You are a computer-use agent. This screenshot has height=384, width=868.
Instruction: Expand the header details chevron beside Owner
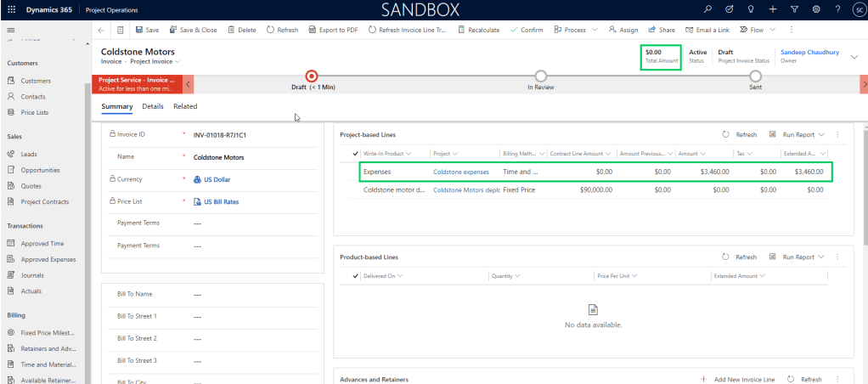click(x=854, y=56)
